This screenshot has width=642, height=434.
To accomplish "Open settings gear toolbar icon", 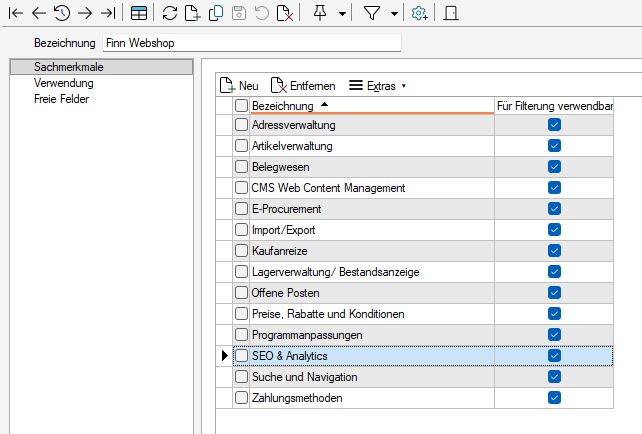I will (420, 13).
